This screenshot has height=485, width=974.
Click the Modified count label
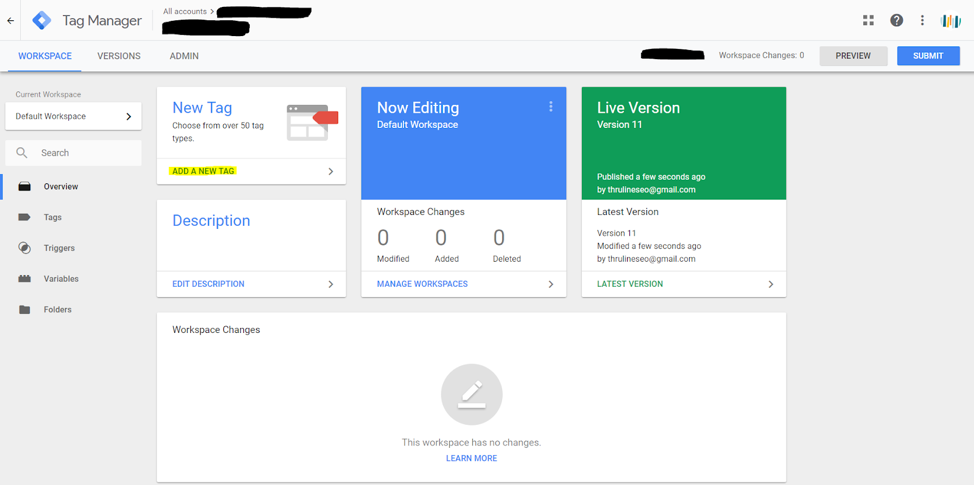click(x=393, y=259)
